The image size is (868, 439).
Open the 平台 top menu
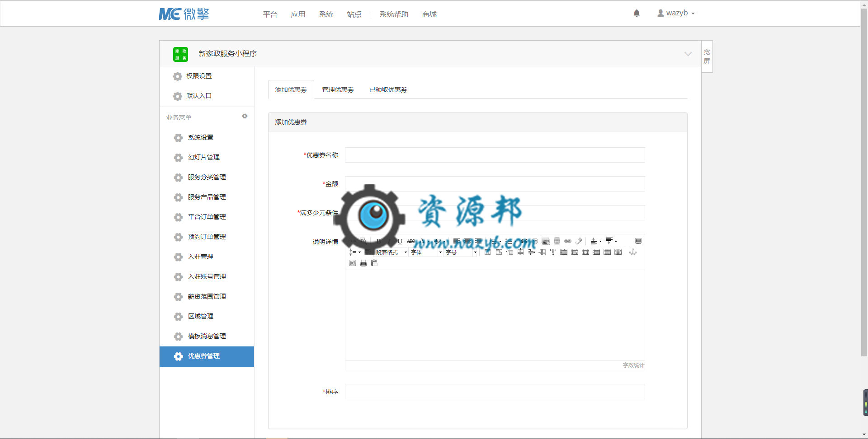point(270,14)
